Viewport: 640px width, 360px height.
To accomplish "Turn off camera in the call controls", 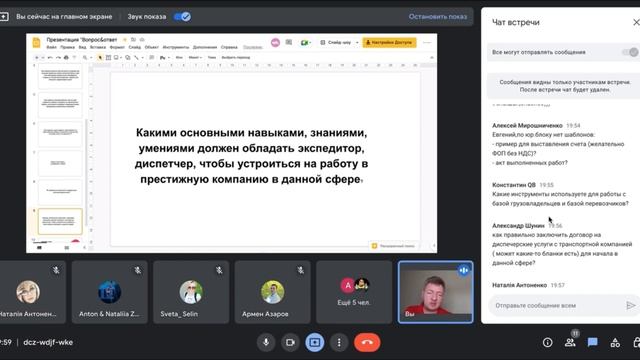I will (290, 342).
